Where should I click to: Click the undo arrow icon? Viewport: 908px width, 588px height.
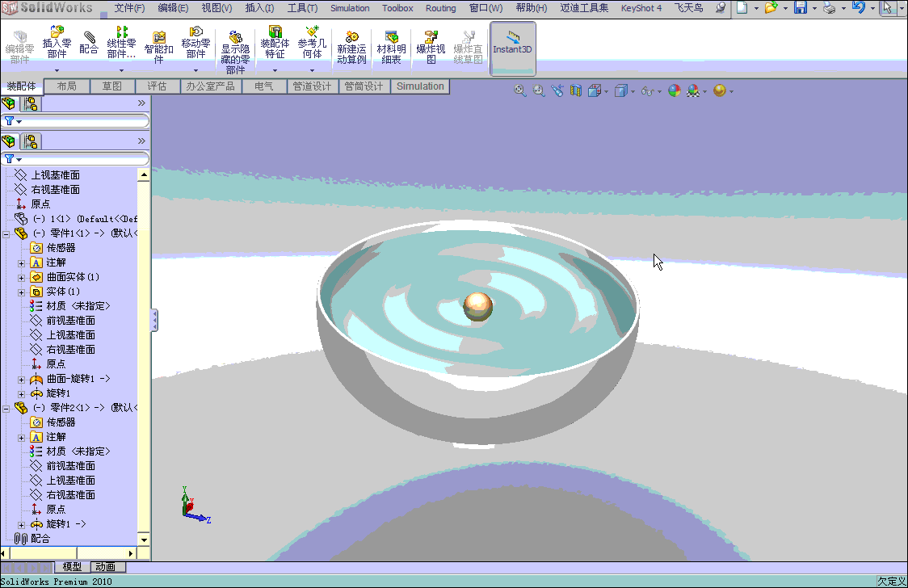[x=859, y=7]
